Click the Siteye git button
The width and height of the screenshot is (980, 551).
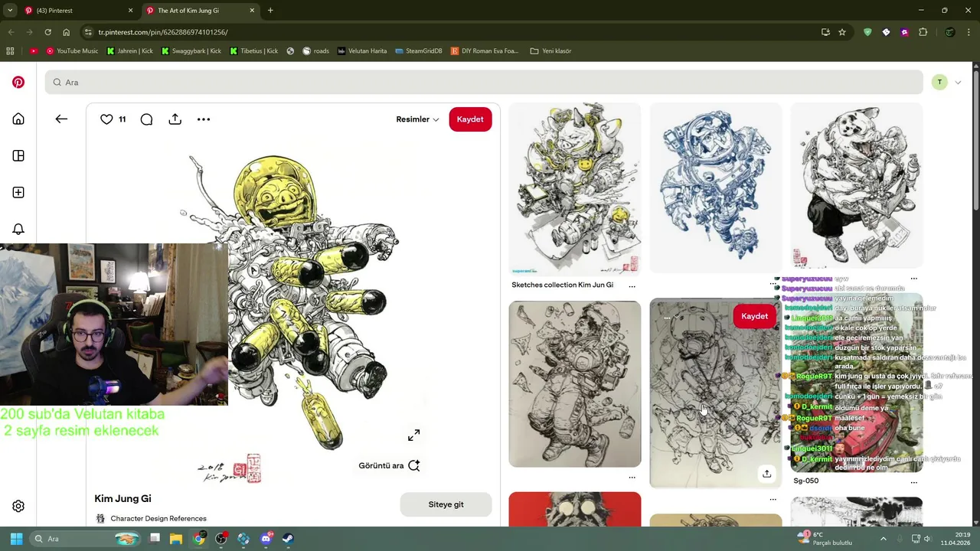(446, 504)
